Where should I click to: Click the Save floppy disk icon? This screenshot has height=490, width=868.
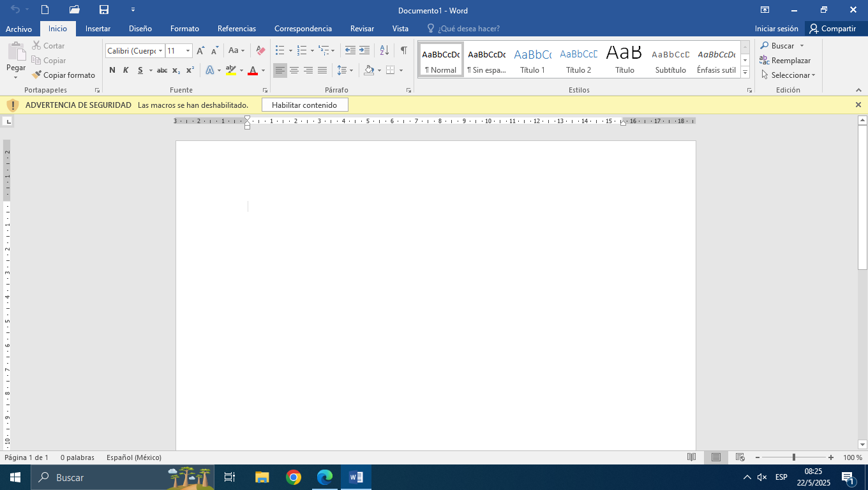pos(103,10)
